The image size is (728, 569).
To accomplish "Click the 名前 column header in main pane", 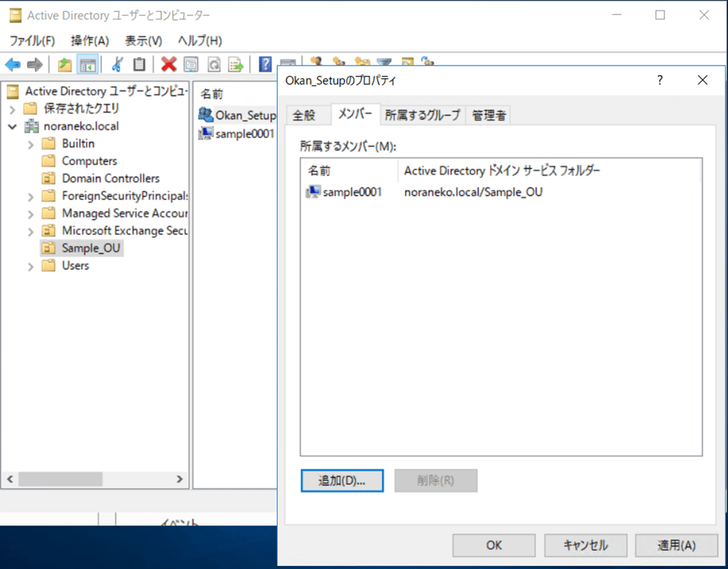I will tap(235, 94).
